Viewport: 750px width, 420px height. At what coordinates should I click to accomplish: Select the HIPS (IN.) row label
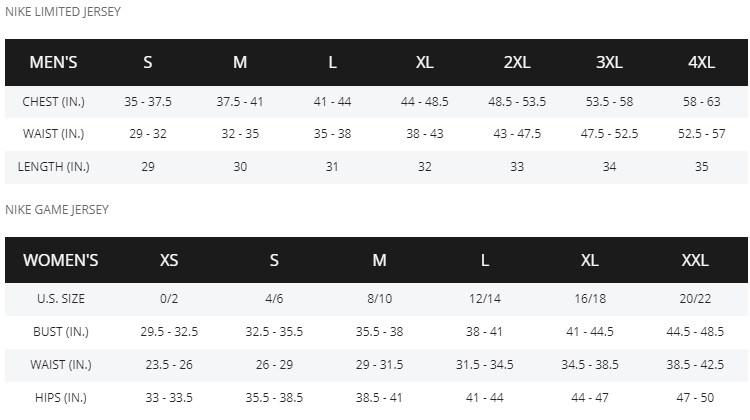[x=61, y=398]
